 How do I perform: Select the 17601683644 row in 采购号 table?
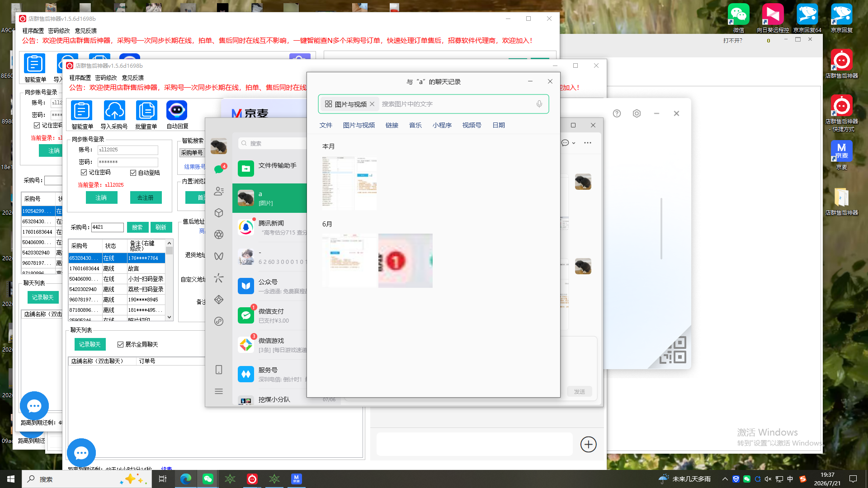pos(117,268)
